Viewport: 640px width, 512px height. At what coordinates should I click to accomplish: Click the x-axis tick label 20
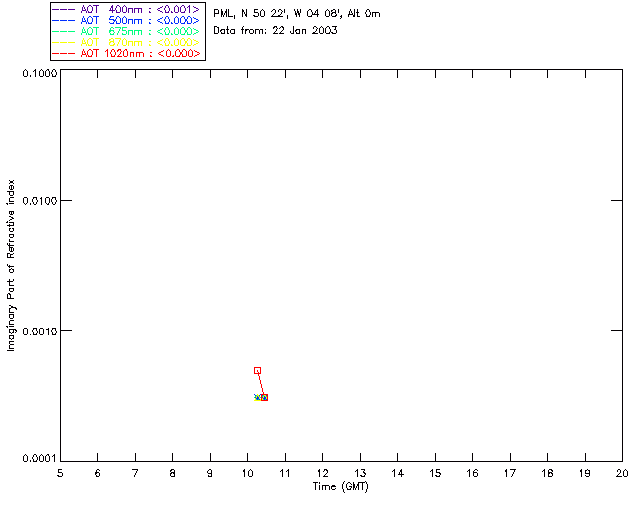tap(622, 473)
